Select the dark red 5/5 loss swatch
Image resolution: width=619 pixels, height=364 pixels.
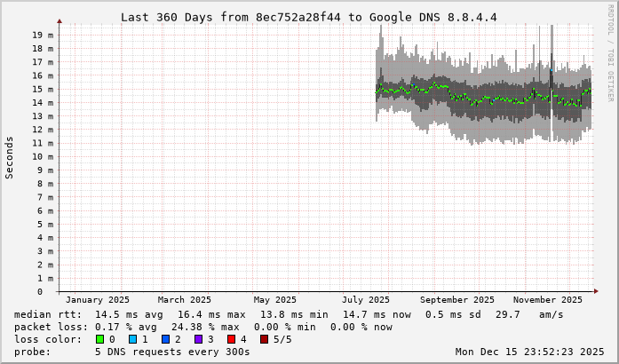point(264,339)
